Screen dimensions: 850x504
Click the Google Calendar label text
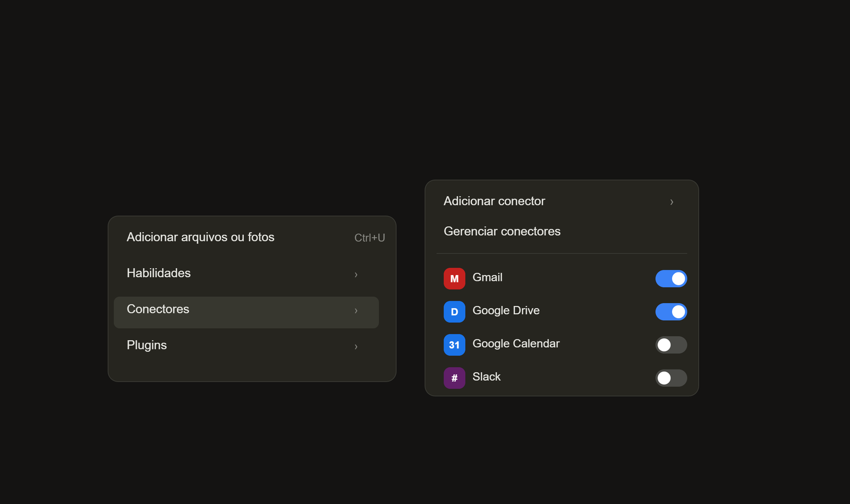coord(516,344)
